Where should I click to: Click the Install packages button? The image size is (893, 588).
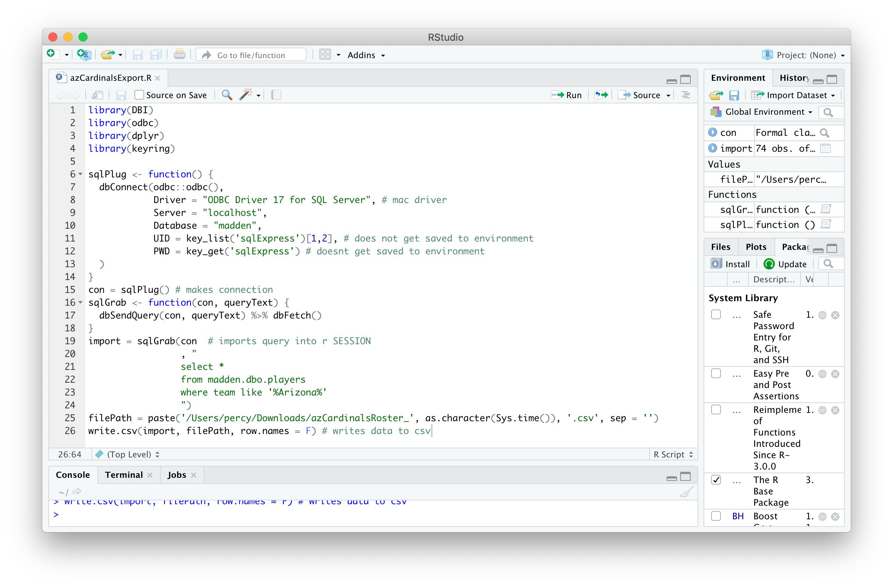pos(730,264)
